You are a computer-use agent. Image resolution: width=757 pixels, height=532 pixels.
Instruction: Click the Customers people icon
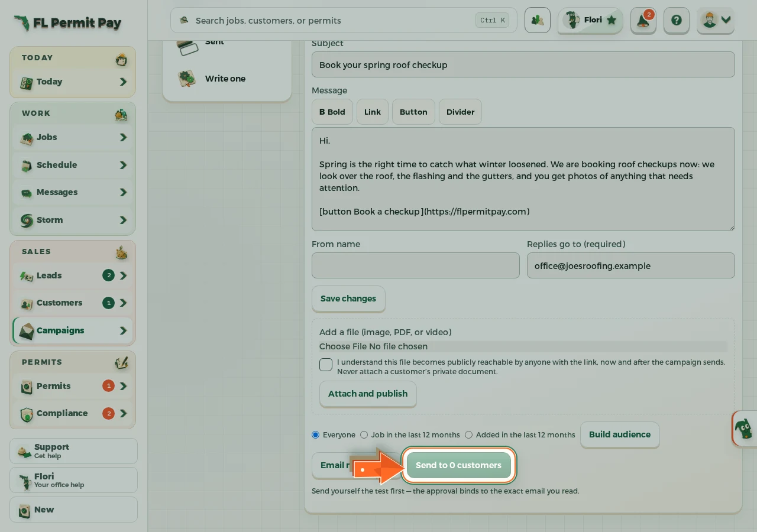pos(27,304)
